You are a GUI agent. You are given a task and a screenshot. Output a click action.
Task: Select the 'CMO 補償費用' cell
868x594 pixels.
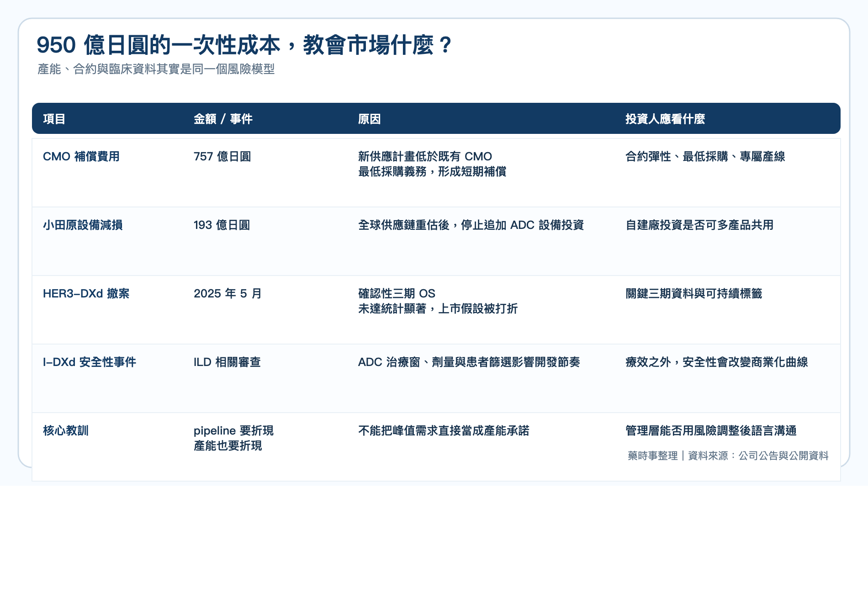[81, 156]
